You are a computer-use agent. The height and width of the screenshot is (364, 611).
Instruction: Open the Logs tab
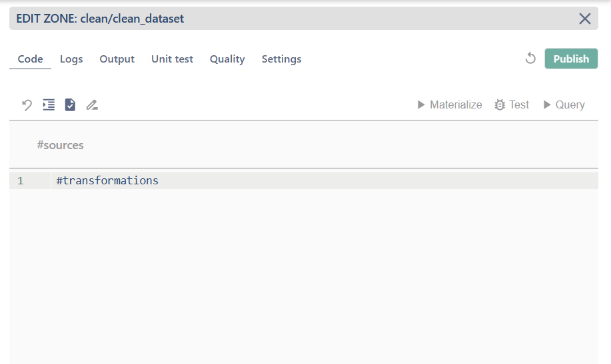[x=71, y=59]
